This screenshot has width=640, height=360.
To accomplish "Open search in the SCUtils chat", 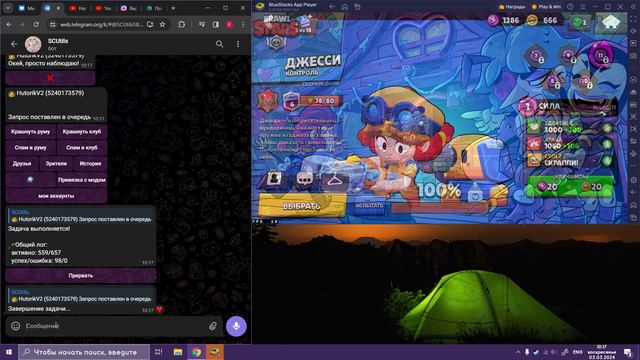I will 220,44.
